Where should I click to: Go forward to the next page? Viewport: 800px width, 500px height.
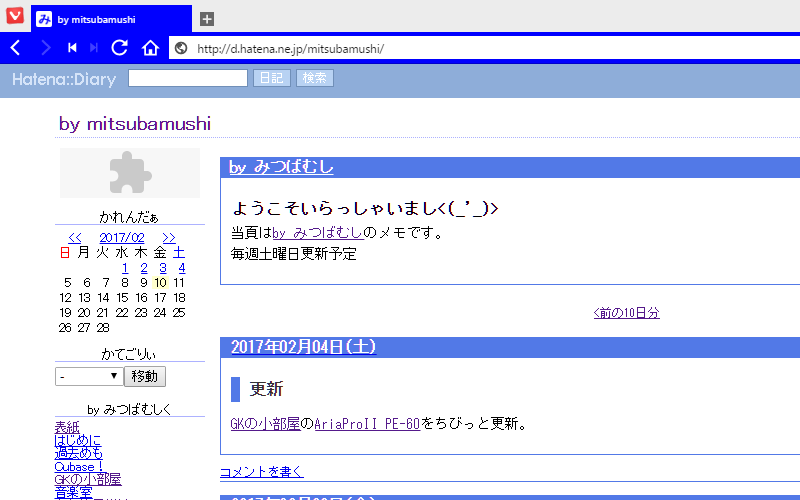45,48
